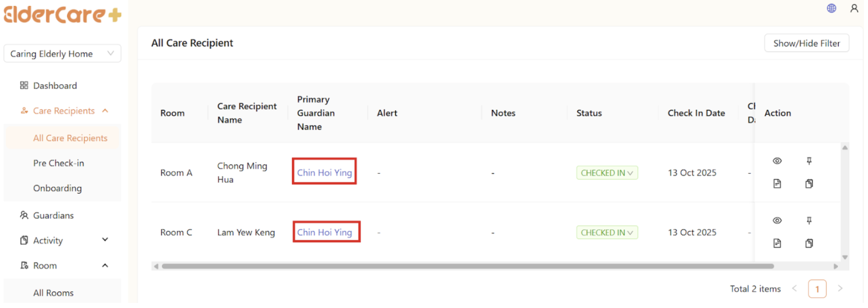The image size is (868, 308).
Task: Open the Caring Elderly Home dropdown
Action: 62,53
